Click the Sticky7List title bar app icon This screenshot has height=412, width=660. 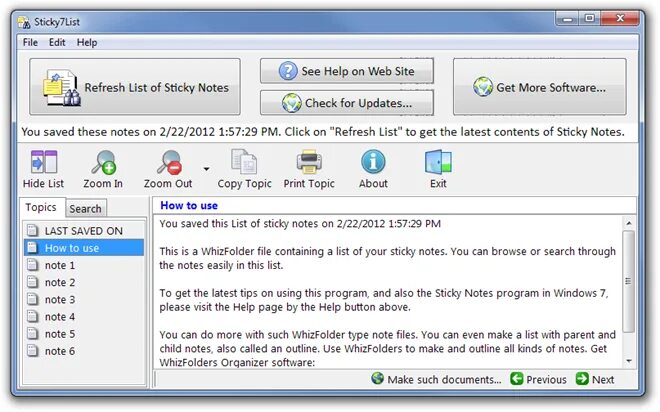[24, 22]
